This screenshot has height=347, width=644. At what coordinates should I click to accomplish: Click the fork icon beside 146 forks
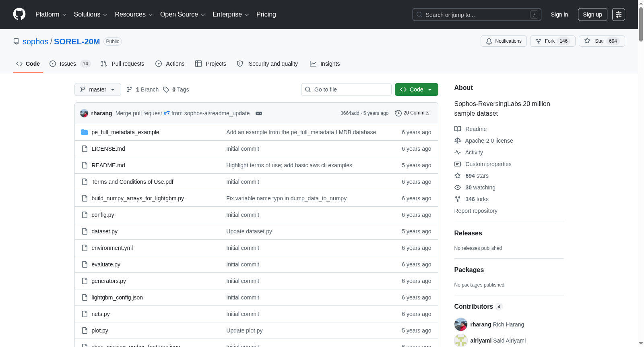(x=458, y=199)
